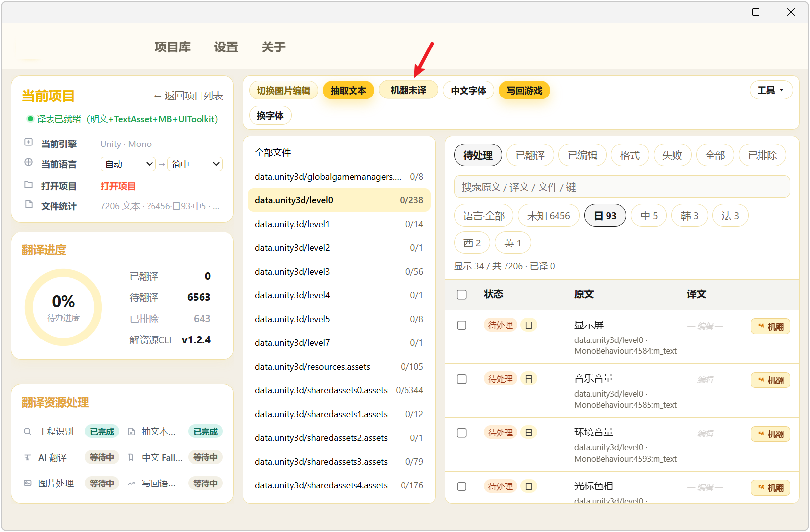
Task: Click the folder icon beside 打开项目 label
Action: (29, 185)
